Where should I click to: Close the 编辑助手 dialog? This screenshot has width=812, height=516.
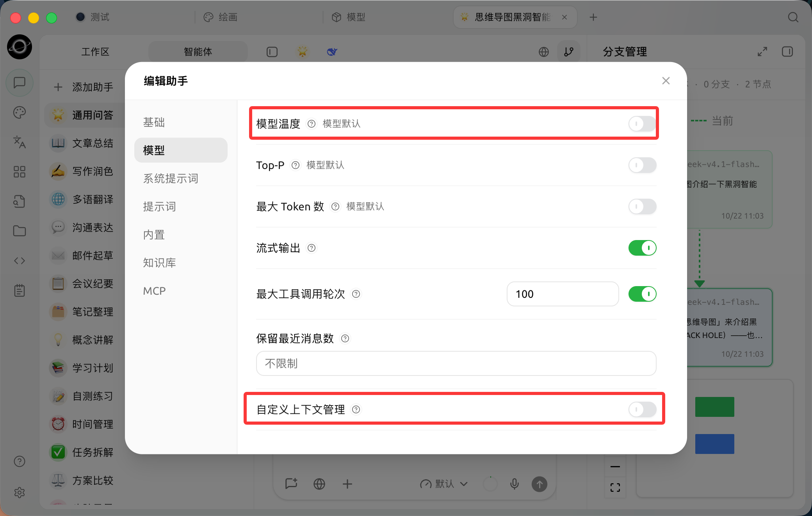[666, 81]
